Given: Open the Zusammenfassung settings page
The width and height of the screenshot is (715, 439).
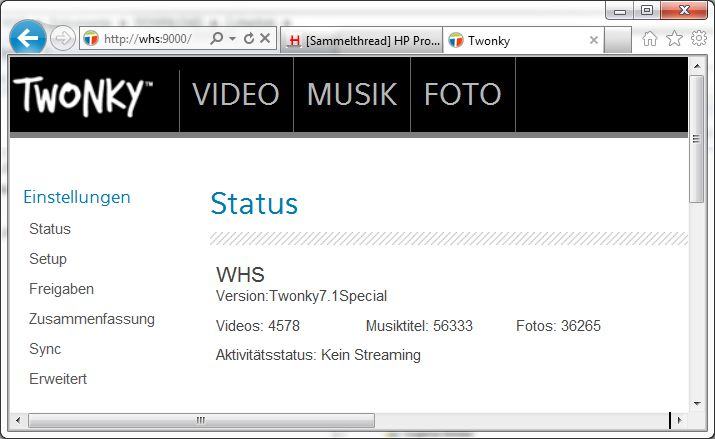Looking at the screenshot, I should tap(92, 319).
